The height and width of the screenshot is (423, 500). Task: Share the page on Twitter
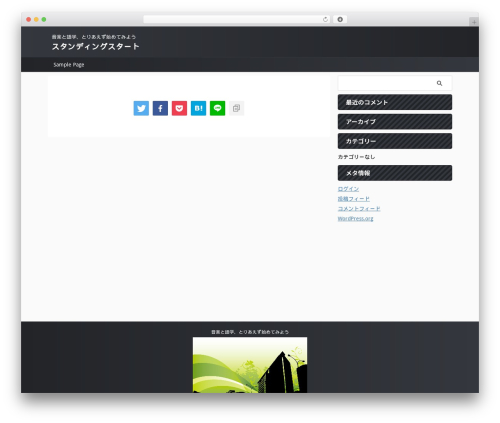pos(141,108)
